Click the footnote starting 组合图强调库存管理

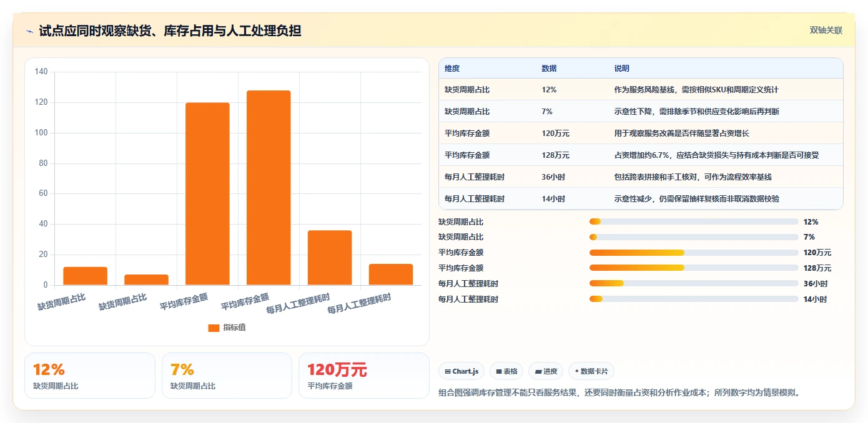pos(619,393)
